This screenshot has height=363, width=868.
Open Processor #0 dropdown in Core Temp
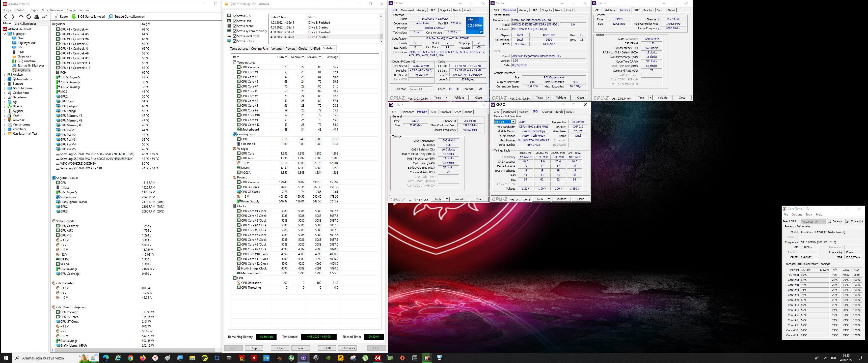click(x=813, y=221)
